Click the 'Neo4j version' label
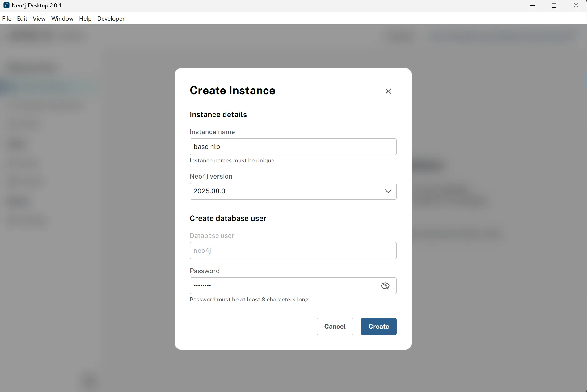The height and width of the screenshot is (392, 587). [211, 176]
